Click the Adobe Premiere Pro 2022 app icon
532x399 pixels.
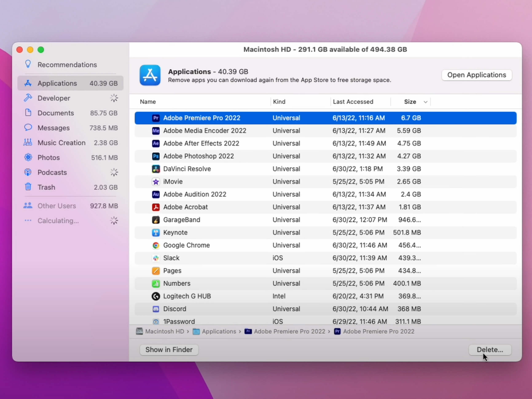point(156,118)
